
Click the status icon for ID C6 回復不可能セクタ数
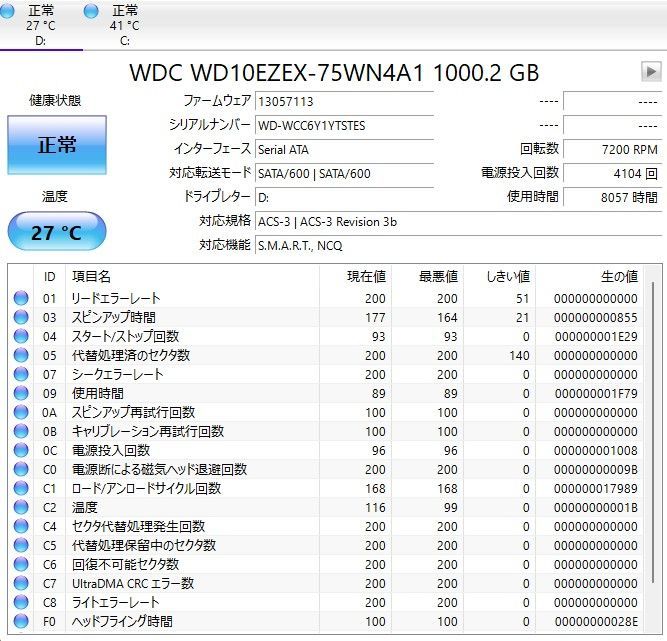pyautogui.click(x=21, y=564)
